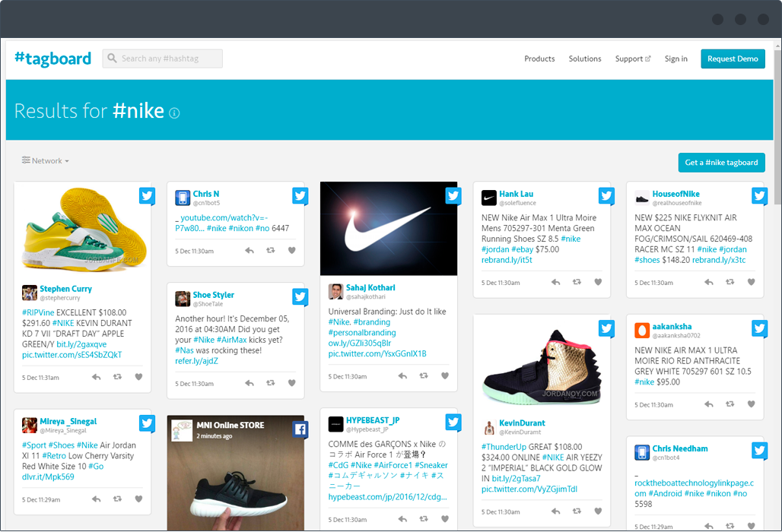Open the Products menu
This screenshot has width=782, height=532.
[539, 59]
